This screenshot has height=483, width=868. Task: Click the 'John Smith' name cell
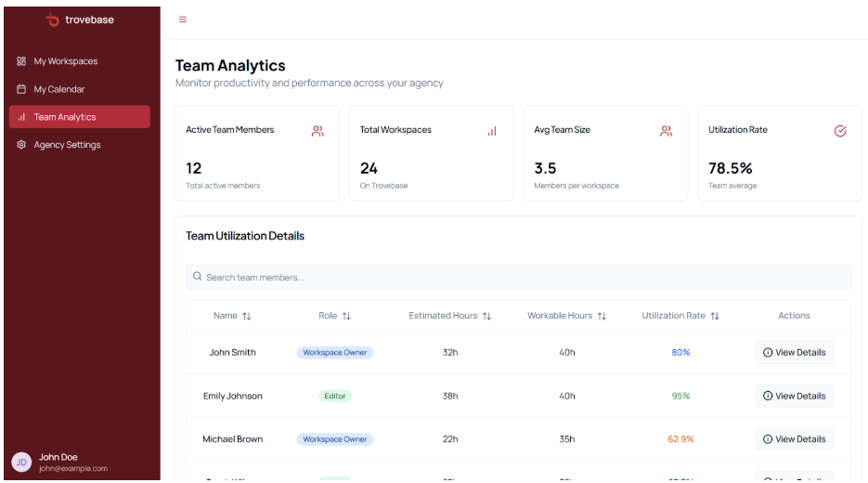point(232,352)
